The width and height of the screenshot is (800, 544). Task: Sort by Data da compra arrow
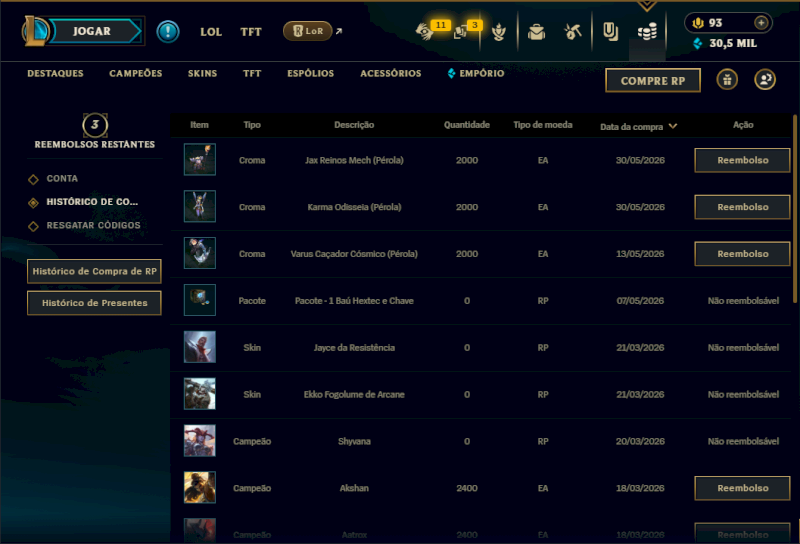click(x=673, y=126)
